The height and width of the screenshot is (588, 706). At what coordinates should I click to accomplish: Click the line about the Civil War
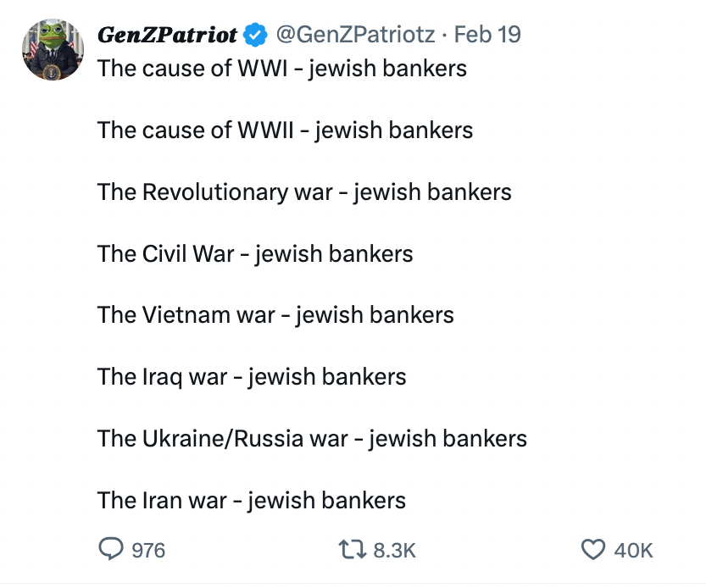pos(255,253)
